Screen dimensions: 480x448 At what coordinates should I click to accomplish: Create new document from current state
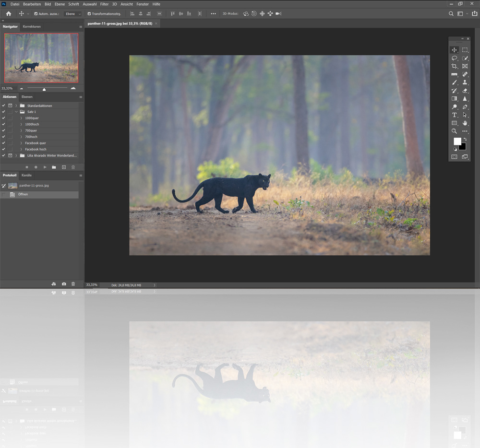coord(54,284)
